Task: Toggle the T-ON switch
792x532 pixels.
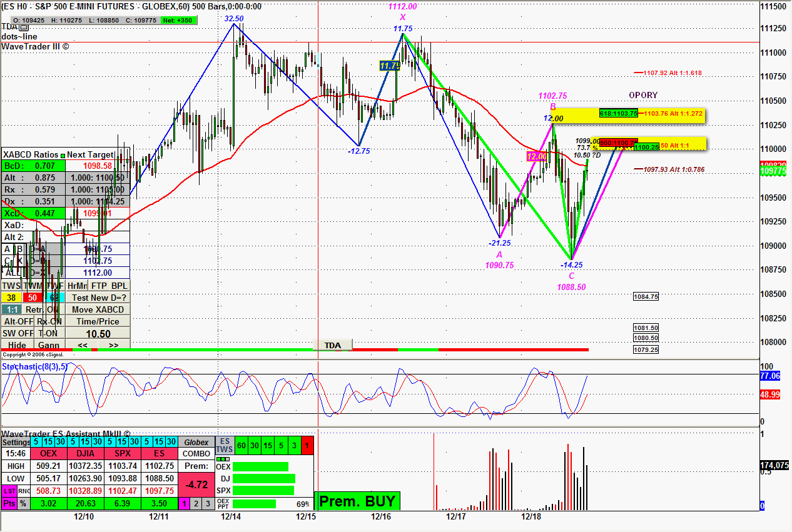Action: click(x=48, y=333)
